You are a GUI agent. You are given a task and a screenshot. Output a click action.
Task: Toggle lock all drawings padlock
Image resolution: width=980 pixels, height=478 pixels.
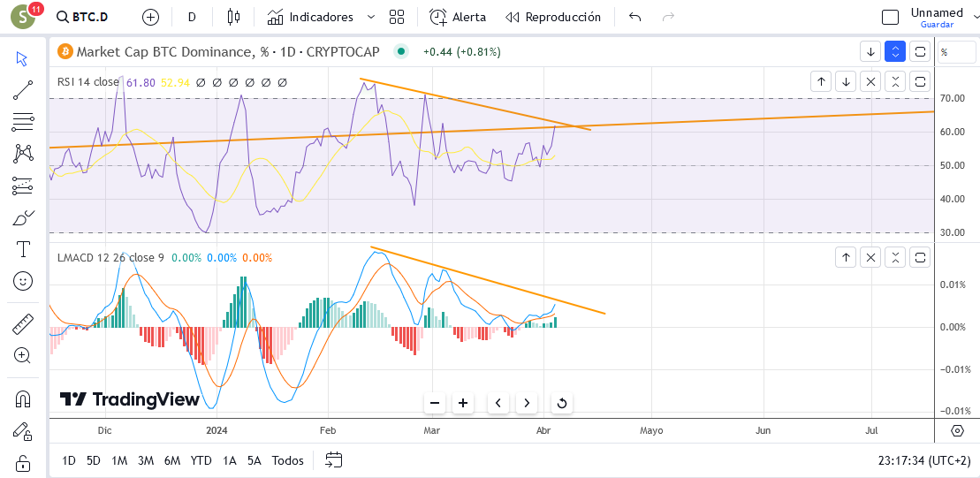pyautogui.click(x=22, y=464)
